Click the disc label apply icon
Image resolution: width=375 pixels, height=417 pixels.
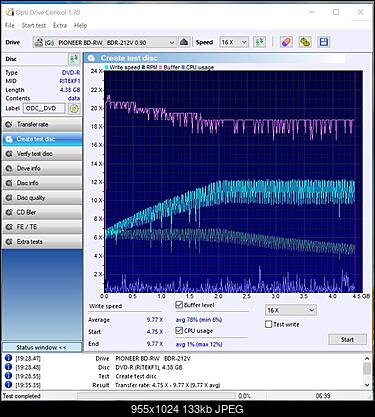74,108
